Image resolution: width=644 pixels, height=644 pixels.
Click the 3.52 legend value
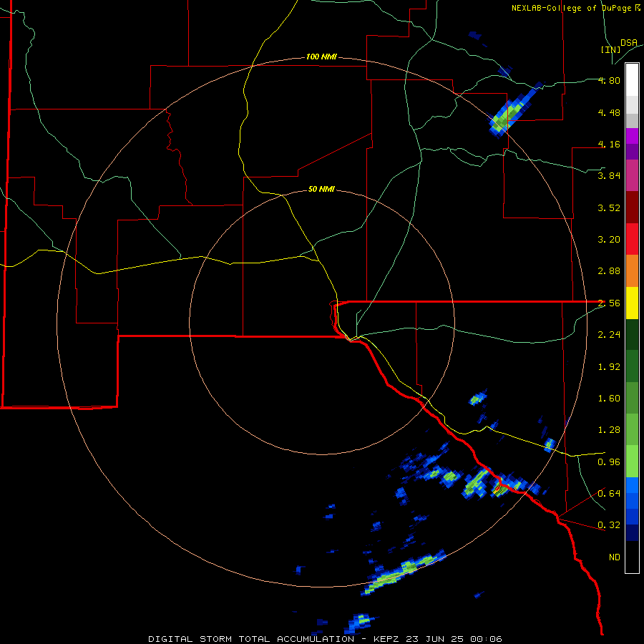coord(609,208)
